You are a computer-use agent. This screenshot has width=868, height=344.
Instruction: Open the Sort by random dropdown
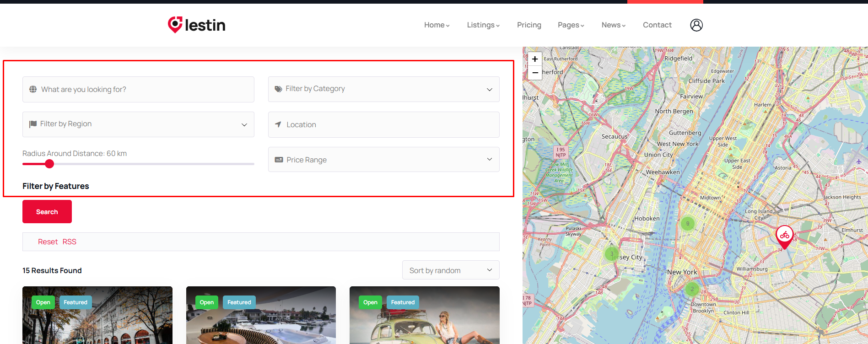[x=451, y=270]
